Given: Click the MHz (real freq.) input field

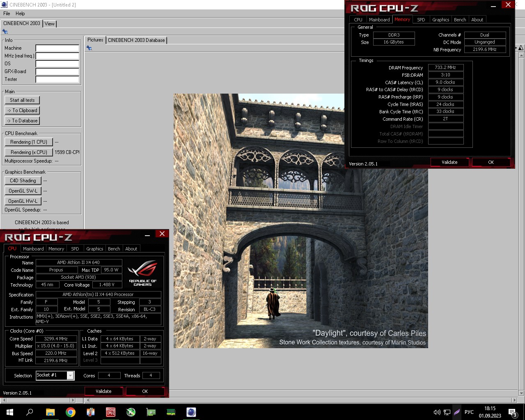Looking at the screenshot, I should click(x=57, y=56).
